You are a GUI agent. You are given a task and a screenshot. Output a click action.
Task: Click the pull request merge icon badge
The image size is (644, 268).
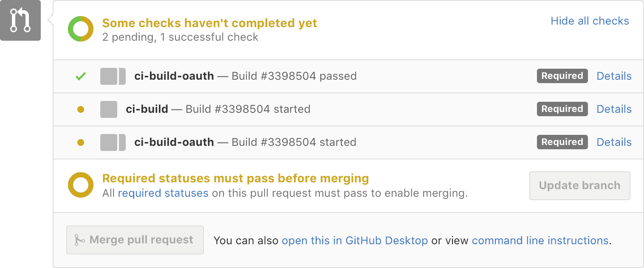20,20
